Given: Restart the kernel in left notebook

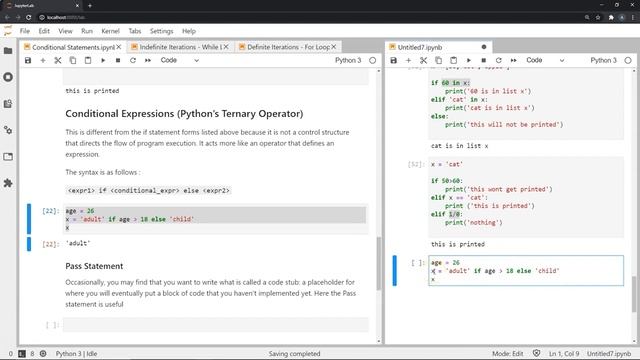Looking at the screenshot, I should pos(133,60).
